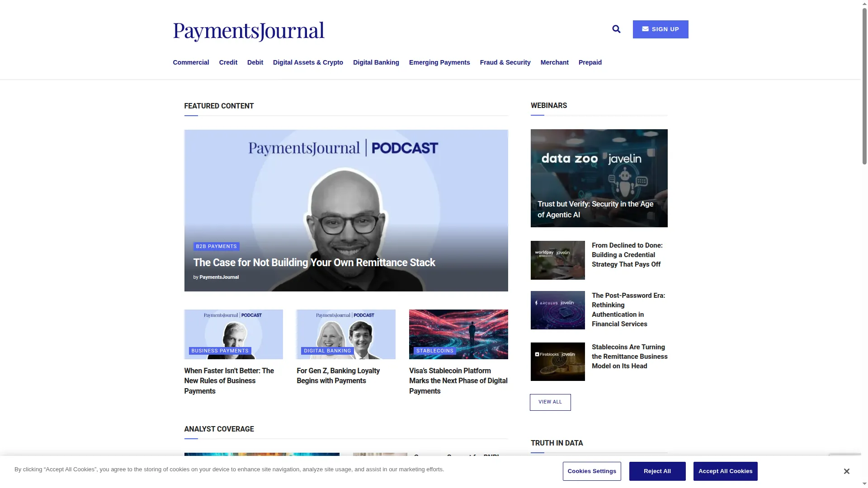Select the Prepaid menu item
Screen dimensions: 868x488
tap(590, 62)
